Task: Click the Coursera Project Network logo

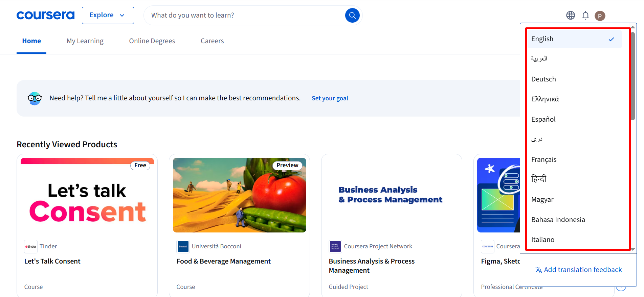Action: 335,246
